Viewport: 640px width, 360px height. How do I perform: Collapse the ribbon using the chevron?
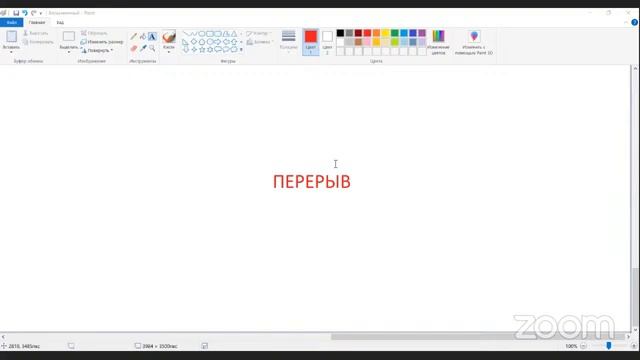[x=626, y=22]
